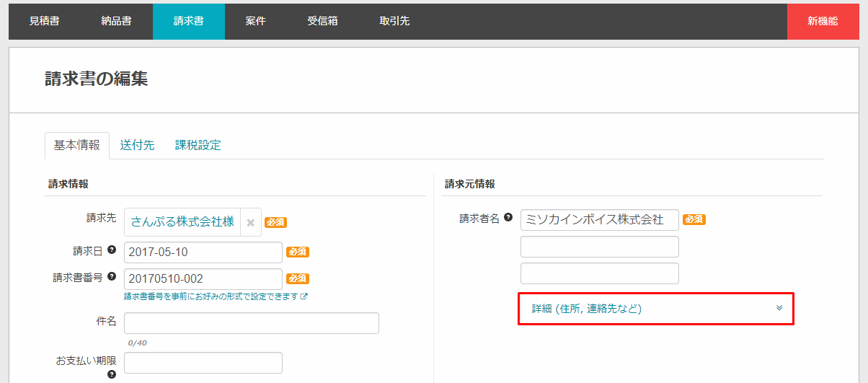Click the help icon beside 請求書番号
The image size is (868, 383).
[x=112, y=277]
